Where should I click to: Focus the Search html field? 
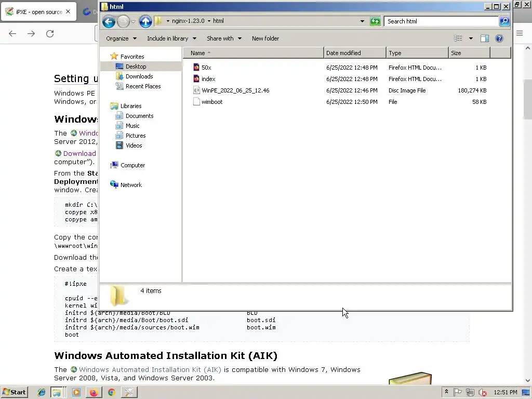(441, 21)
